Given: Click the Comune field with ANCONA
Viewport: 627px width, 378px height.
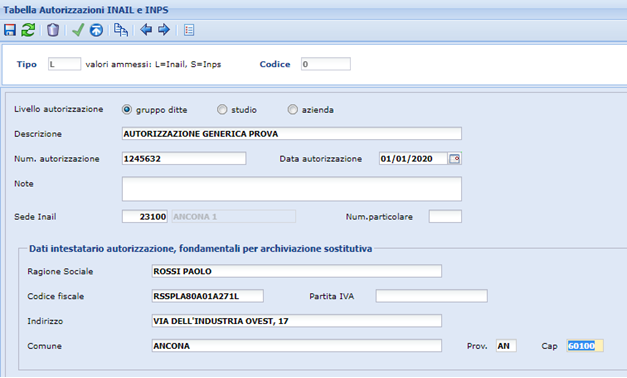Looking at the screenshot, I should [297, 346].
